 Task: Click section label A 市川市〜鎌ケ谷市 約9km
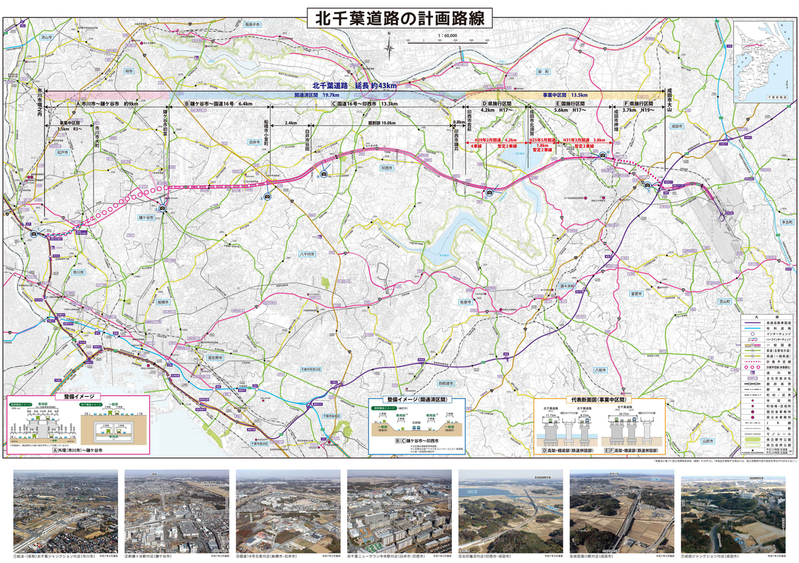tap(107, 103)
